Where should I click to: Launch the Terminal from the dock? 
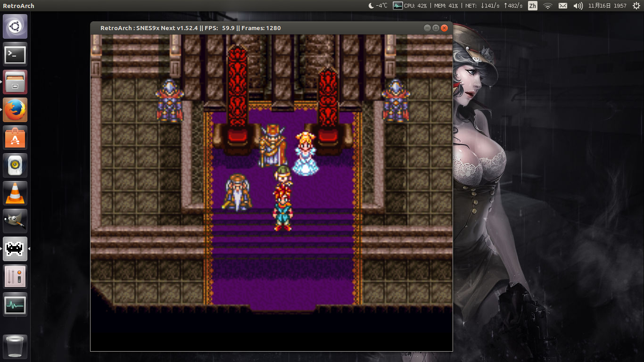[x=15, y=55]
